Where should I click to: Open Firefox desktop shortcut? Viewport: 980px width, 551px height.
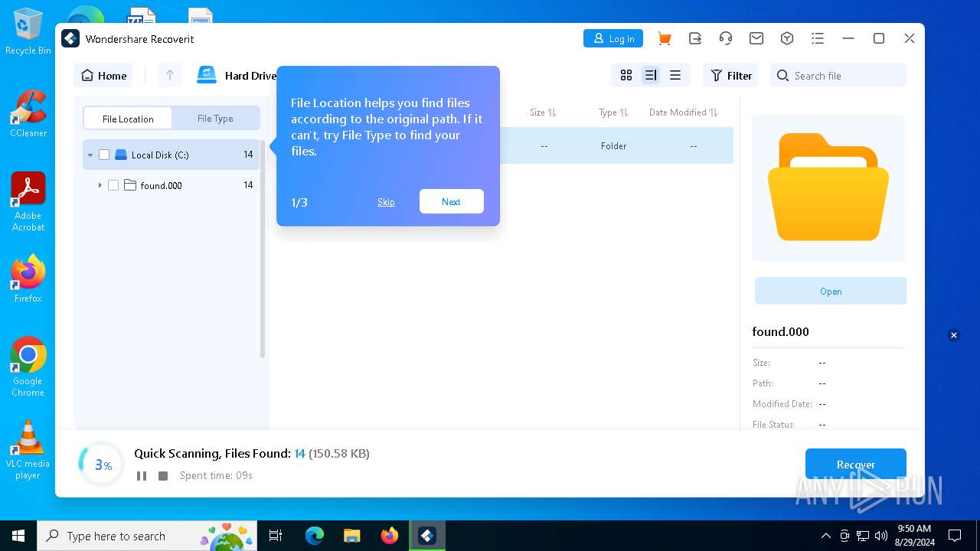click(28, 279)
